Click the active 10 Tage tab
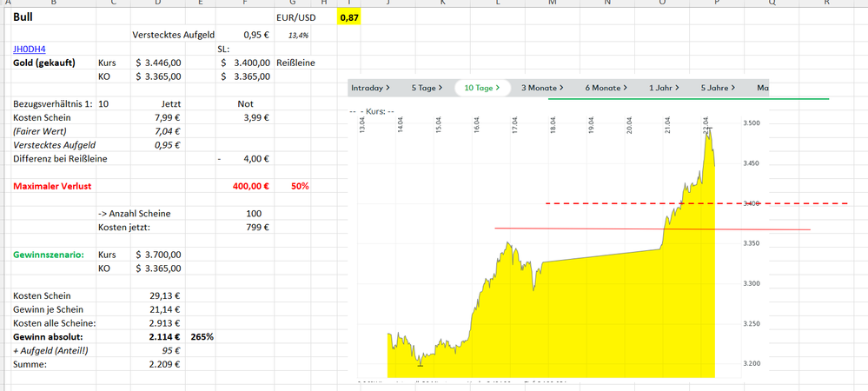 (x=481, y=88)
